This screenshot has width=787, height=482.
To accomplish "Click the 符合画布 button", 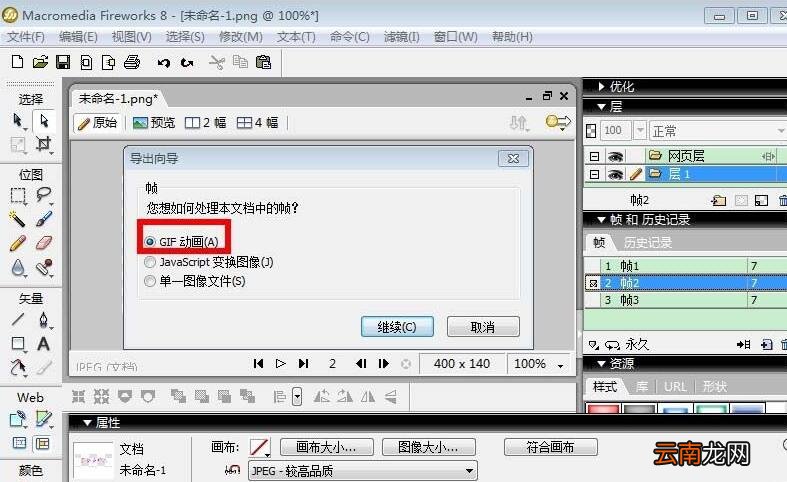I will 551,447.
